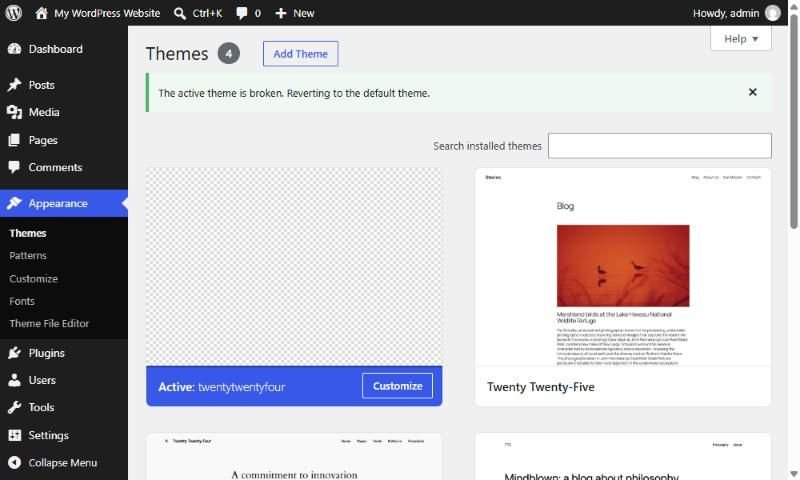Open the Customize submenu item
800x480 pixels.
click(33, 279)
